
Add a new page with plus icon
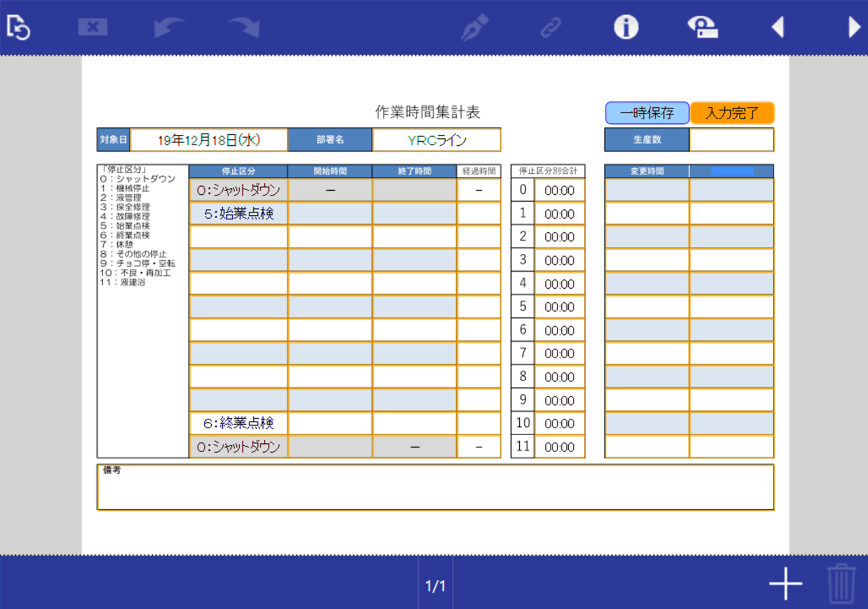[x=785, y=583]
